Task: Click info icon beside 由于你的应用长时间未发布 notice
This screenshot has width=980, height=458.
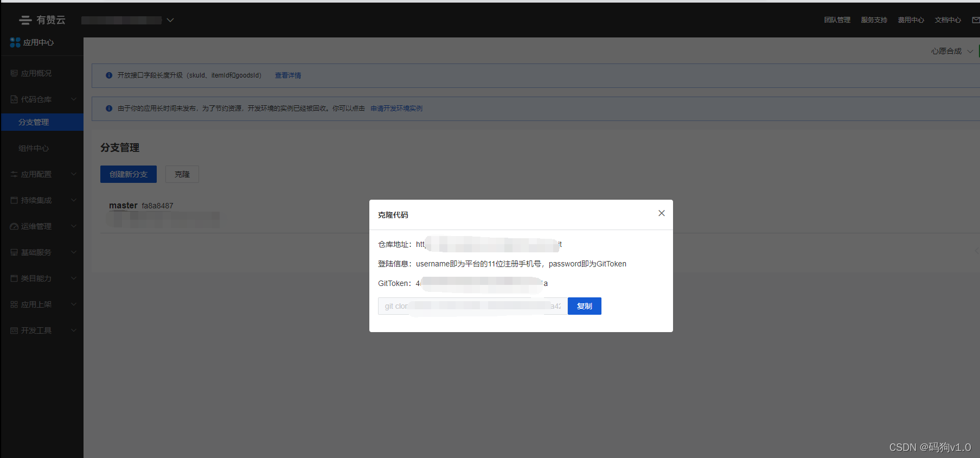Action: (109, 109)
